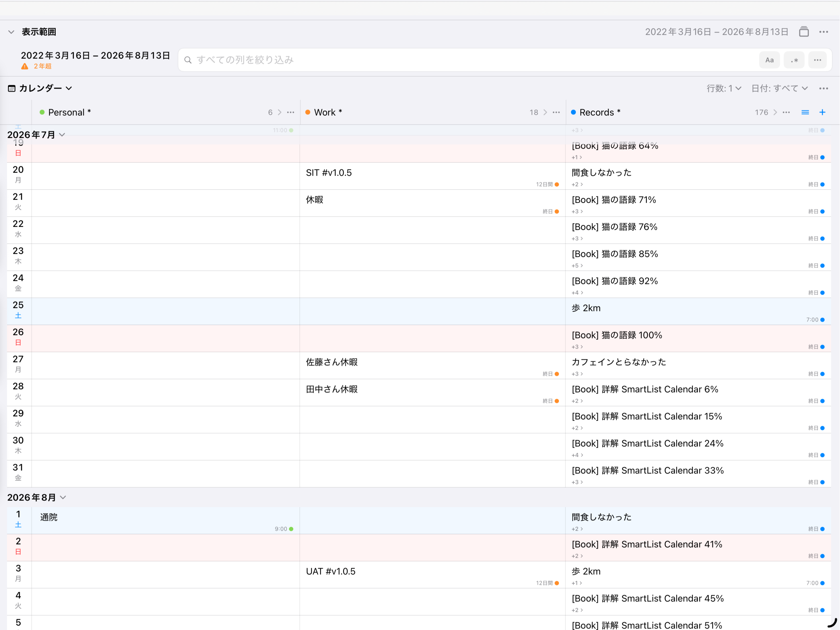Open the filter field's more options button
Image resolution: width=840 pixels, height=630 pixels.
coord(818,60)
